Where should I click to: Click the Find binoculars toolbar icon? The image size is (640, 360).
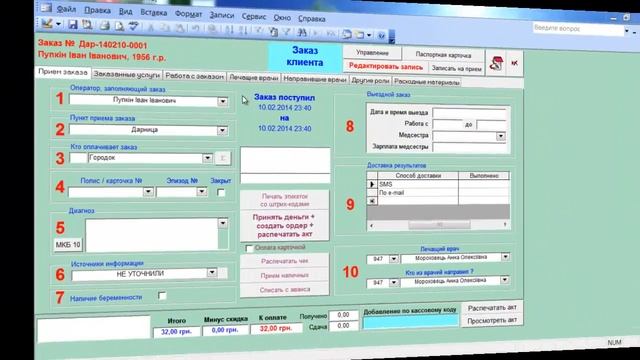(x=302, y=32)
